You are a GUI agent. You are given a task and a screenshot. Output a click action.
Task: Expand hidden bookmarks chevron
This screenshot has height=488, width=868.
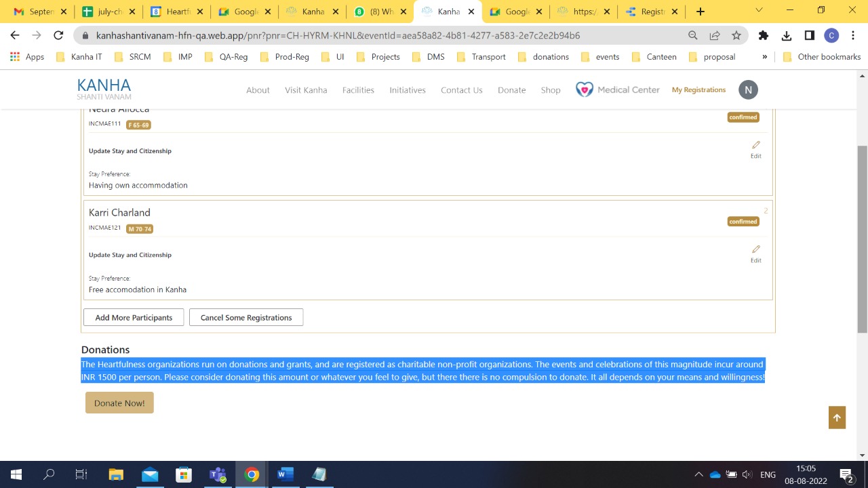coord(764,57)
